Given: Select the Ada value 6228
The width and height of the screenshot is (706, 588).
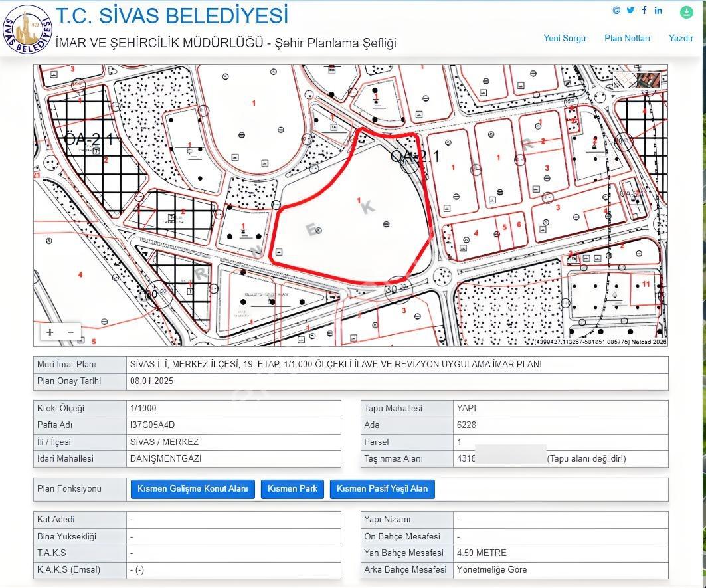Looking at the screenshot, I should point(466,425).
